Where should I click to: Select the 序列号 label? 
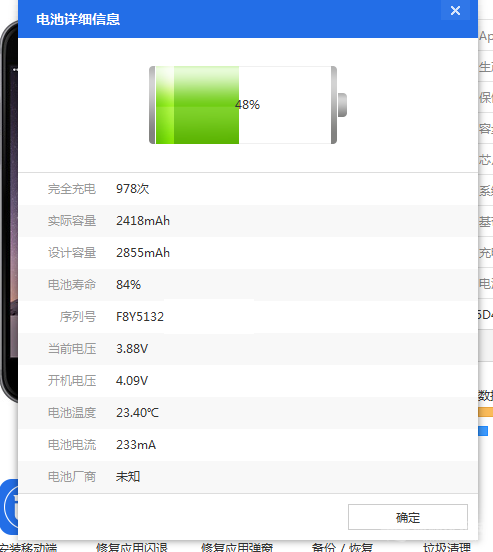point(78,316)
